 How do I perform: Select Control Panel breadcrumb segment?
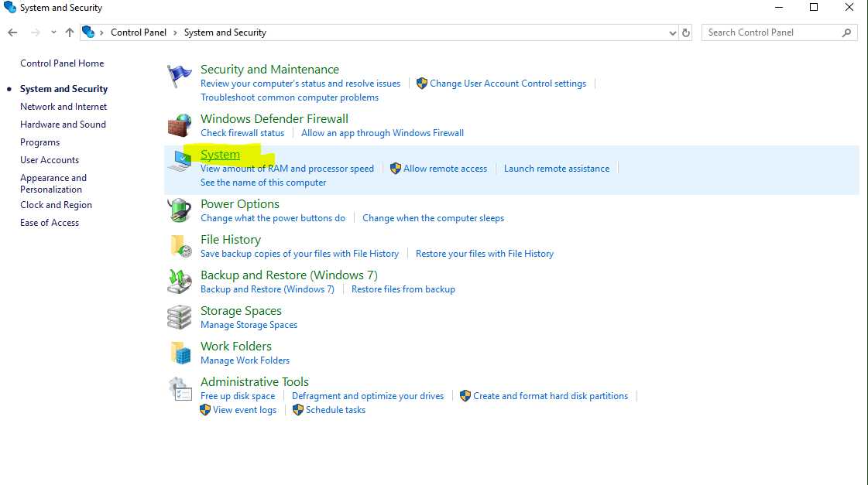click(x=139, y=32)
